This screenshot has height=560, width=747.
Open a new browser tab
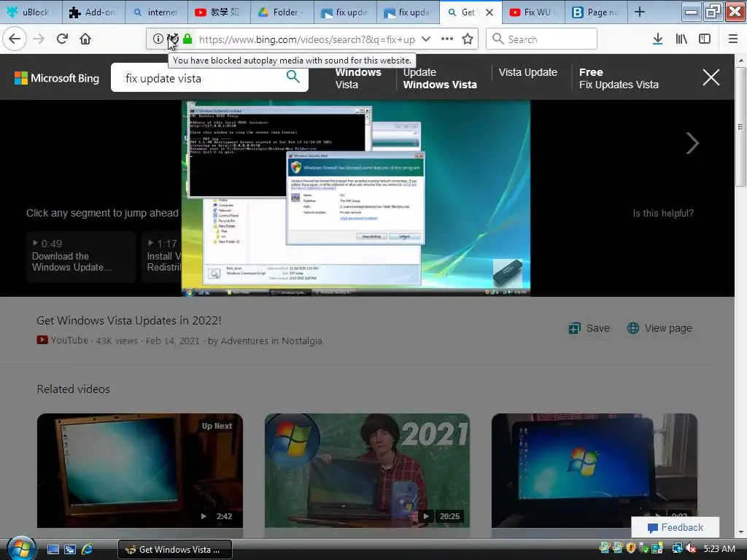[x=640, y=12]
